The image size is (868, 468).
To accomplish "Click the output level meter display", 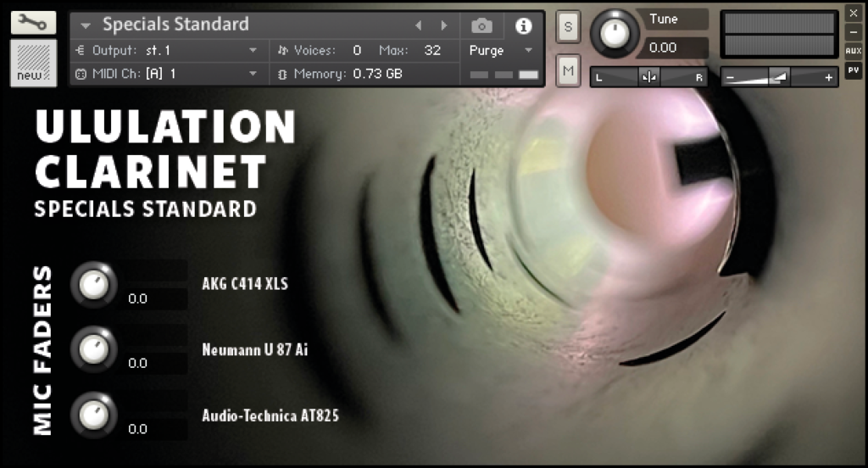I will click(780, 35).
